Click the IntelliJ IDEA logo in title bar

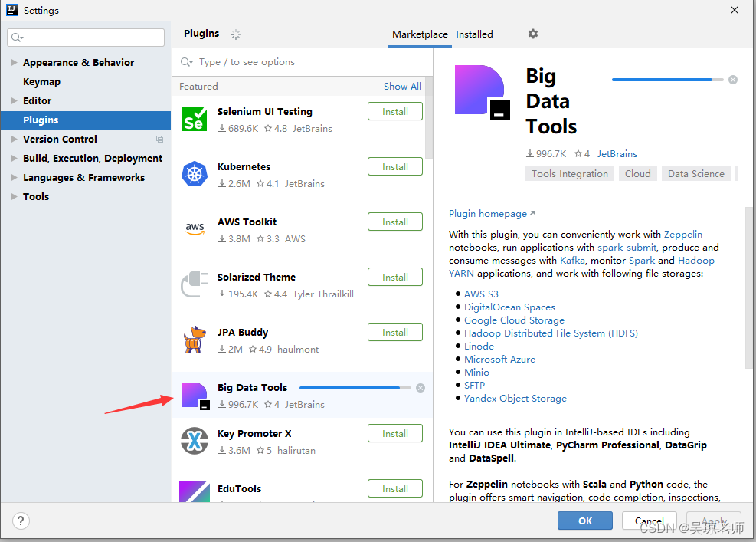(12, 10)
